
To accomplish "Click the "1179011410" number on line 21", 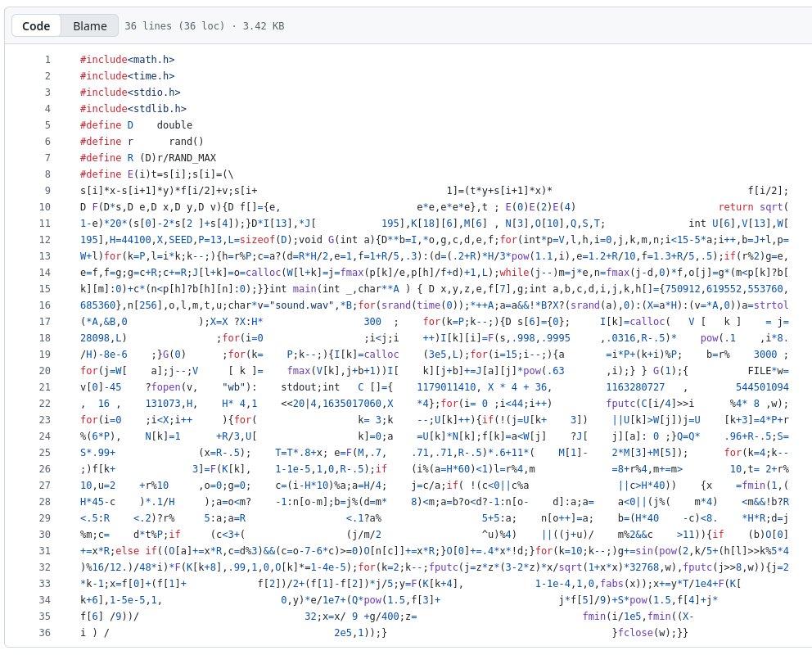I will pos(447,387).
